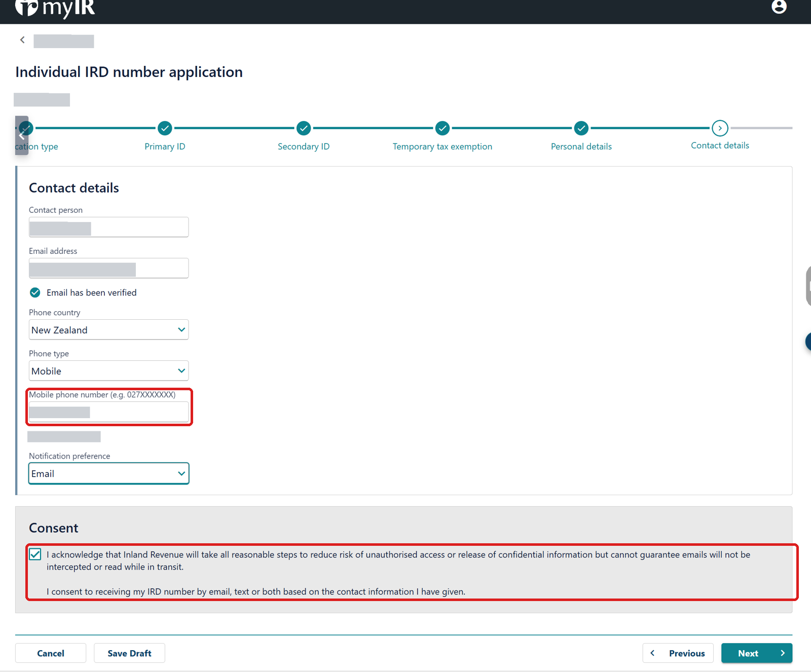
Task: Click the Secondary ID step checkmark
Action: [x=304, y=128]
